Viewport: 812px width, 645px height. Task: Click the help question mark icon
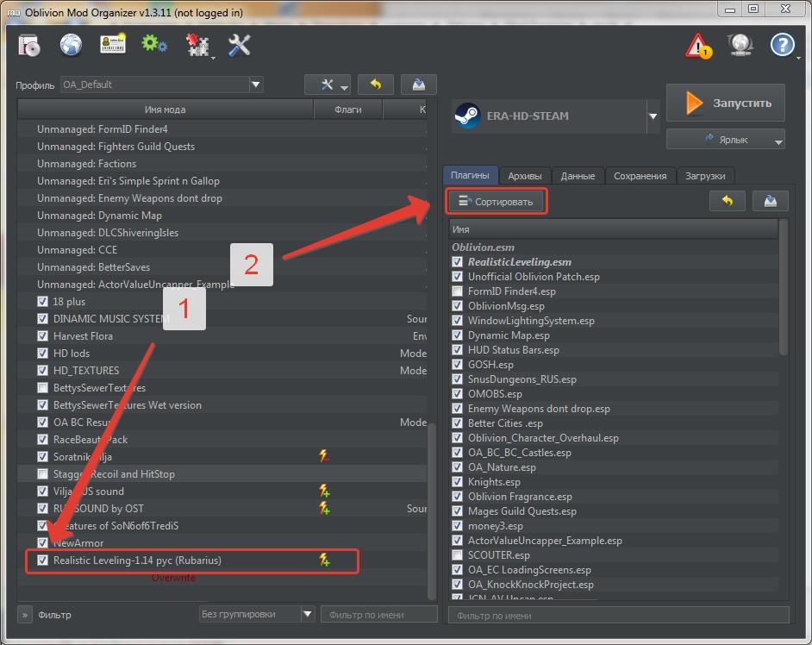(782, 46)
